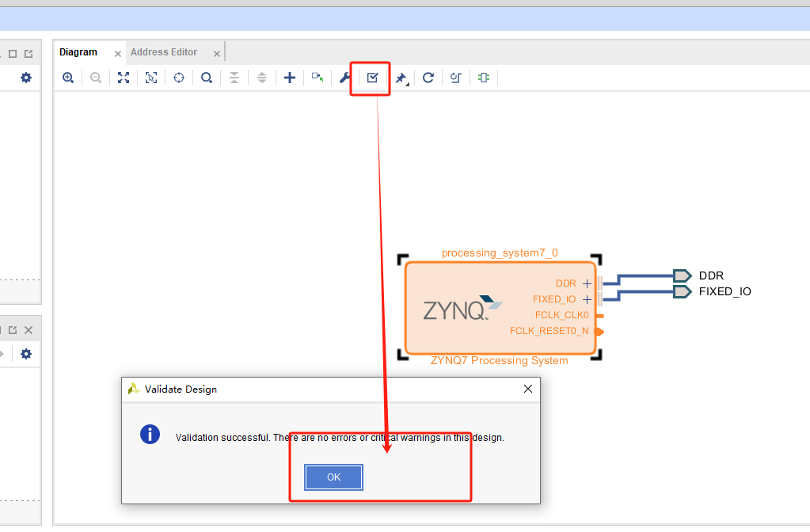Close the lower left panel
810x532 pixels.
(x=29, y=330)
